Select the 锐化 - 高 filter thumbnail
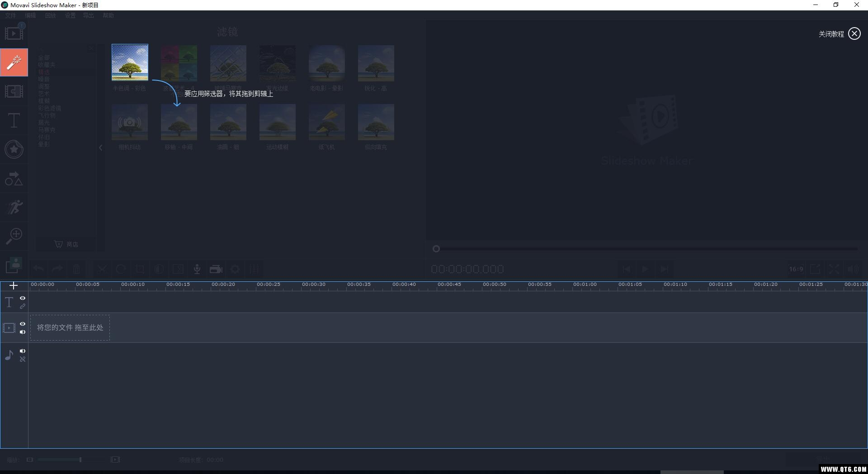 point(376,63)
